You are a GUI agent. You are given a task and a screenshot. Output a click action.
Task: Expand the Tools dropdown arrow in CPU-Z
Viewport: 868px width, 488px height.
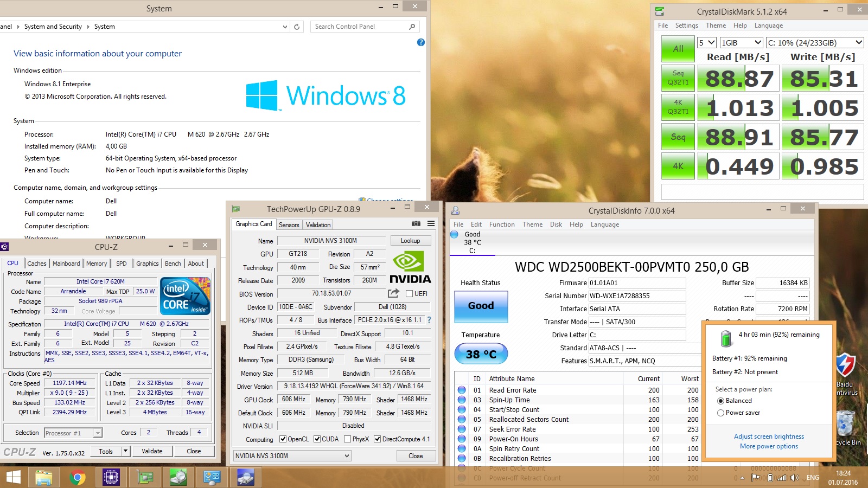(x=125, y=451)
